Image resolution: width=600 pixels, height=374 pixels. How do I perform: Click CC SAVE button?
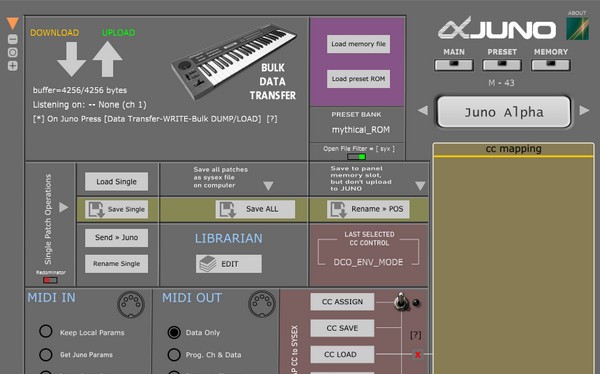coord(342,328)
